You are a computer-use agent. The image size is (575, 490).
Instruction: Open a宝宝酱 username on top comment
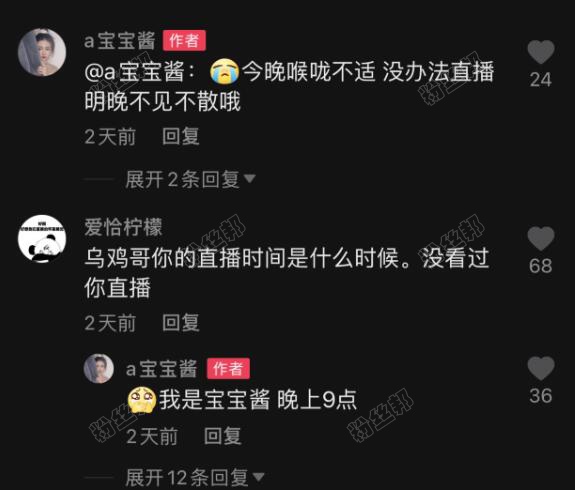pos(120,40)
